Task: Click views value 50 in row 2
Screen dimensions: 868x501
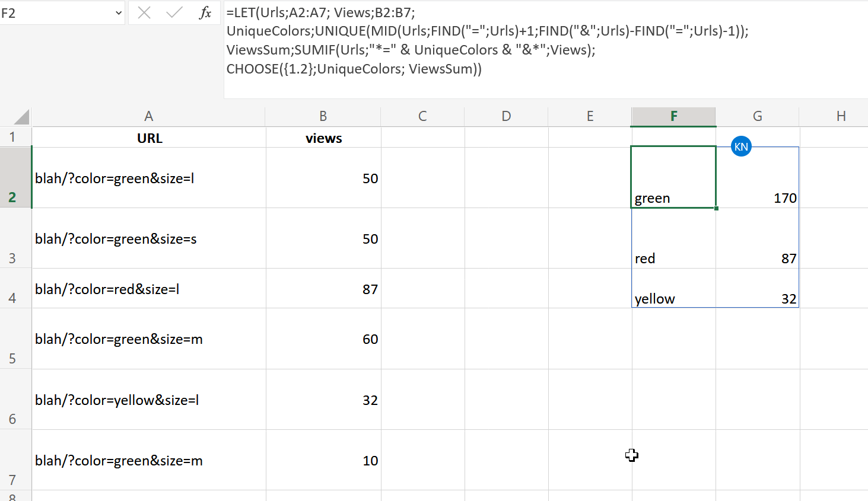Action: (x=323, y=178)
